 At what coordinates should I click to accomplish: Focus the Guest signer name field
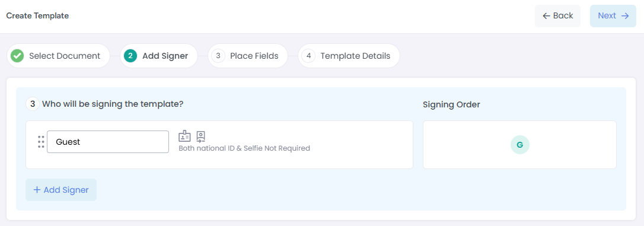tap(108, 142)
